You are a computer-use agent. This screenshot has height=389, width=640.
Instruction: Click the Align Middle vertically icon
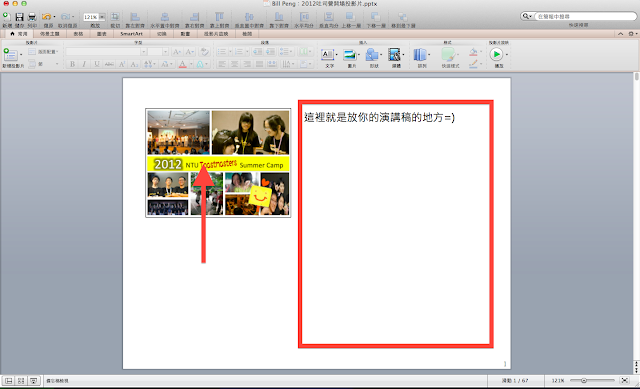[x=249, y=16]
